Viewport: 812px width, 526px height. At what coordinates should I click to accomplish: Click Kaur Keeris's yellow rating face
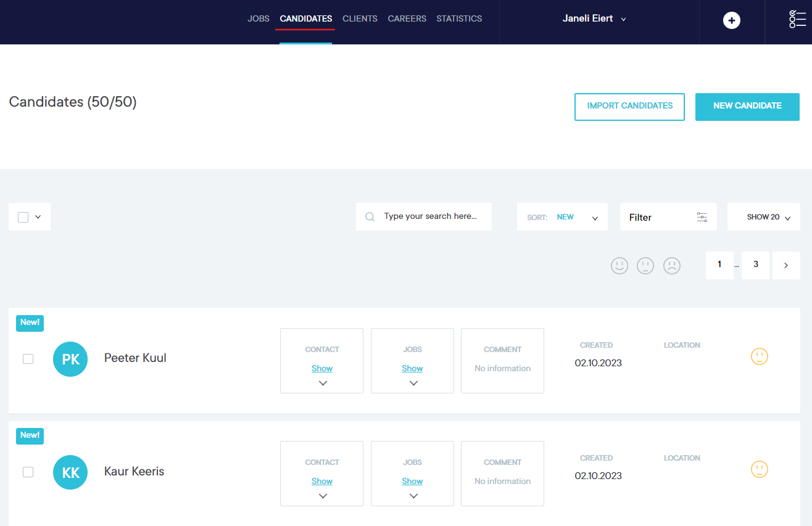tap(759, 469)
